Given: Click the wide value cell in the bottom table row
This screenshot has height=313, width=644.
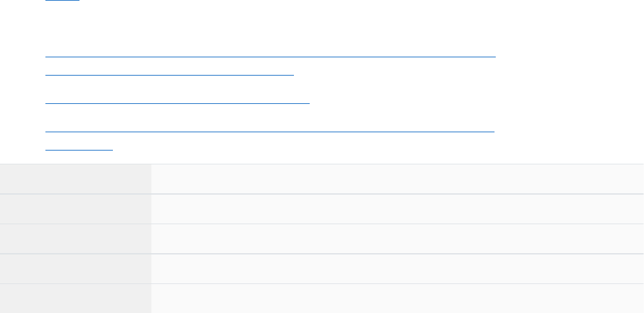Looking at the screenshot, I should [397, 298].
